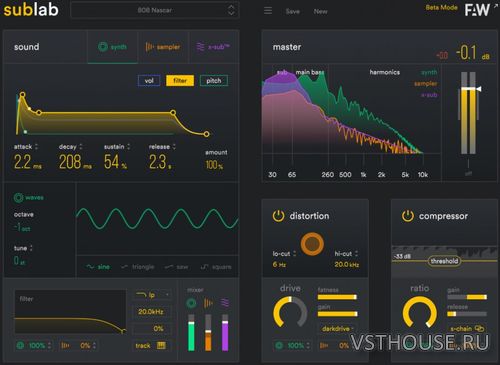Image resolution: width=500 pixels, height=365 pixels.
Task: Click the 20.0kHz filter cutoff field
Action: tap(151, 312)
